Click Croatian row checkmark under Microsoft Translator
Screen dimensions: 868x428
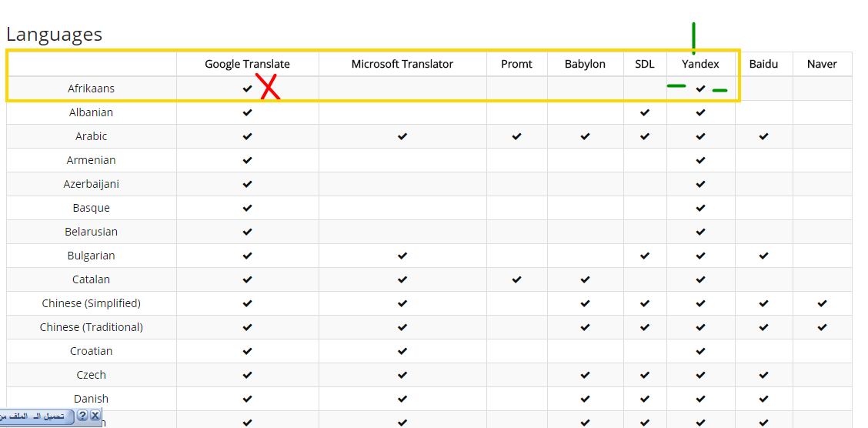[402, 351]
